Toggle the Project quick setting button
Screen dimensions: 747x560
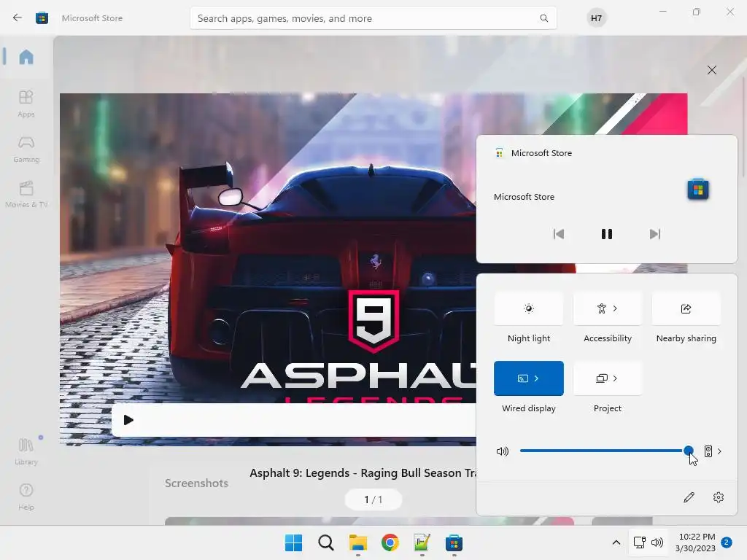click(601, 378)
